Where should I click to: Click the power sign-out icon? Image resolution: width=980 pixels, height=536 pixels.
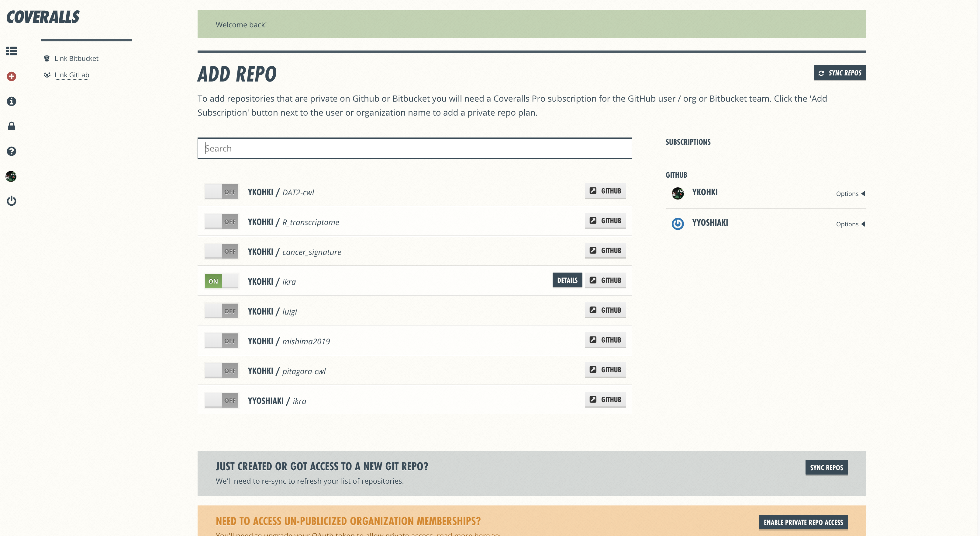tap(12, 200)
